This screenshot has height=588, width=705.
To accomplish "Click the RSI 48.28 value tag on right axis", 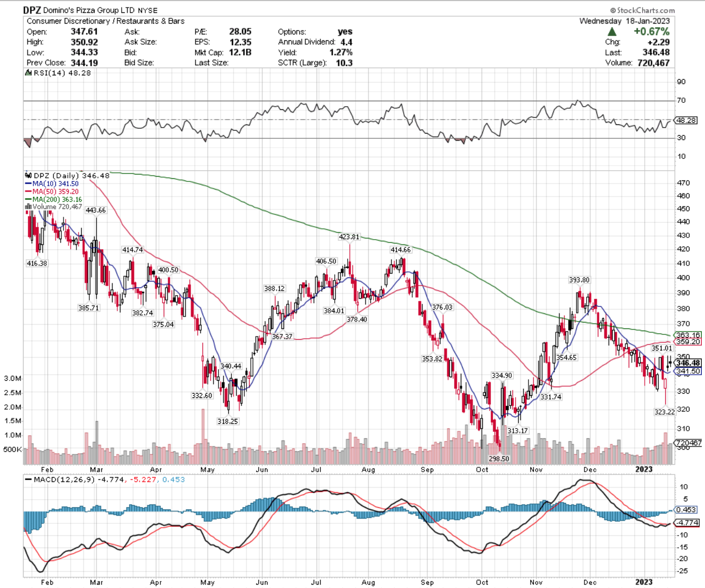I will [x=686, y=121].
